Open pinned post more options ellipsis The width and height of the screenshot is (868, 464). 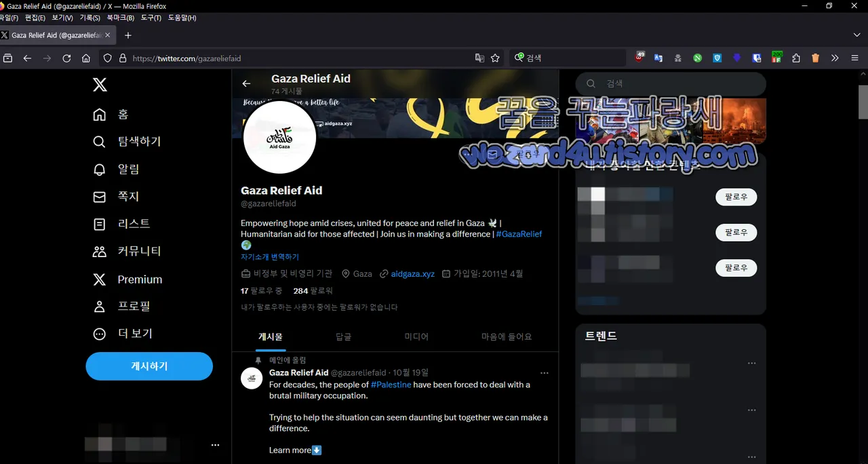click(x=544, y=373)
